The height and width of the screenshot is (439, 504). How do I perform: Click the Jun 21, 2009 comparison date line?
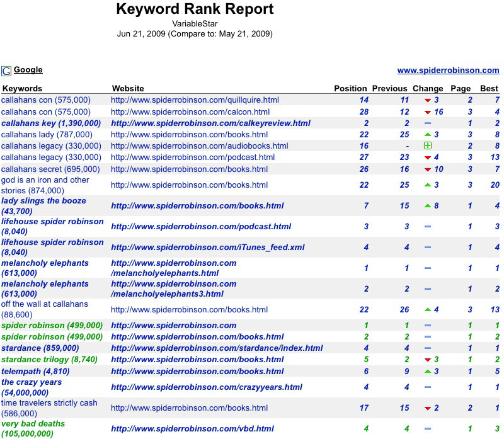(x=195, y=34)
